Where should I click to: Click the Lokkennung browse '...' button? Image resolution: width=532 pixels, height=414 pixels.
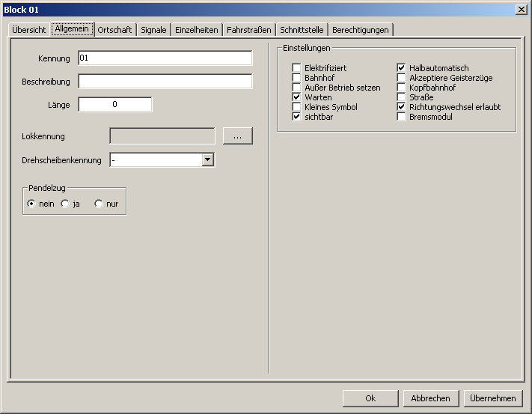pos(237,136)
